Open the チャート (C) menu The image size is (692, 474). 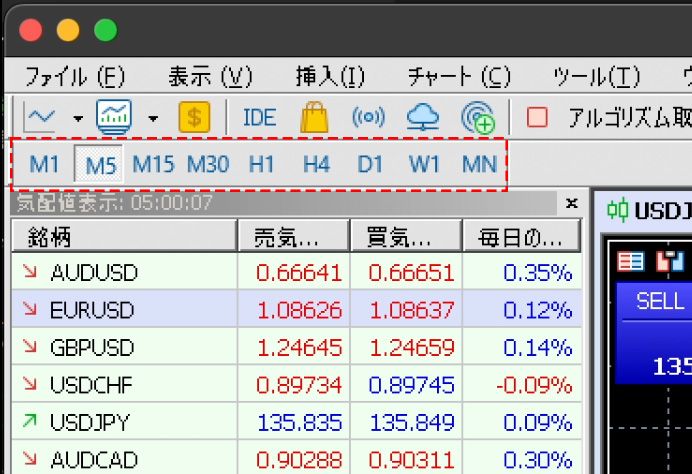click(x=459, y=76)
